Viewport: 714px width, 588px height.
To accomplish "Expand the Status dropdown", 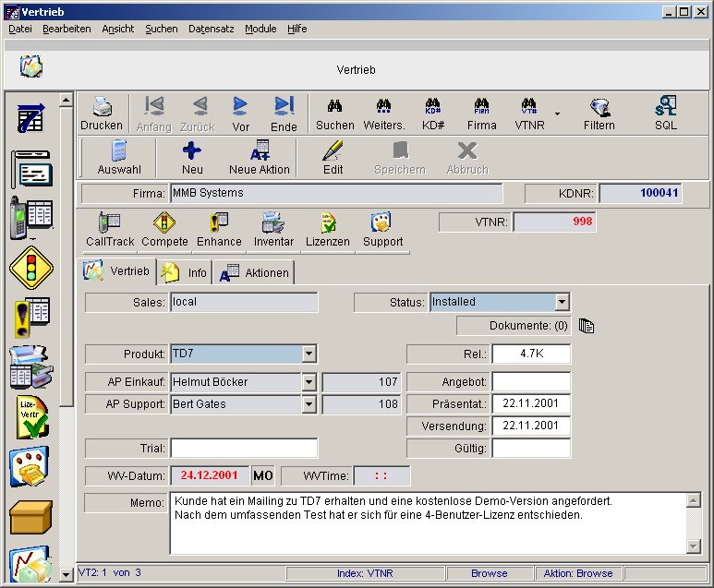I will point(562,302).
